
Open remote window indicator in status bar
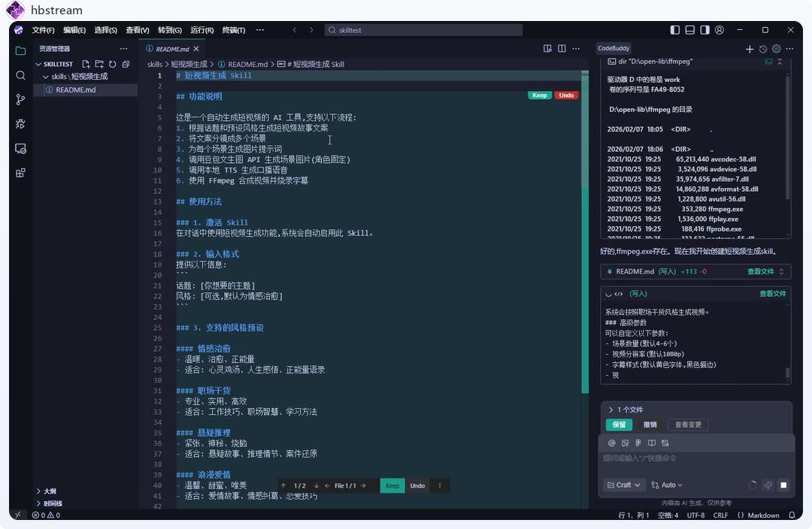[18, 515]
